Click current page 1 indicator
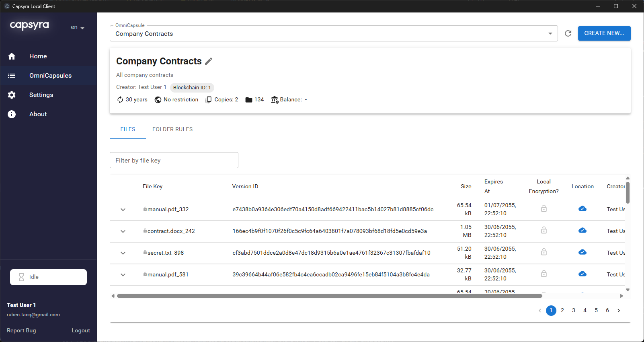Viewport: 644px width, 342px height. [551, 311]
